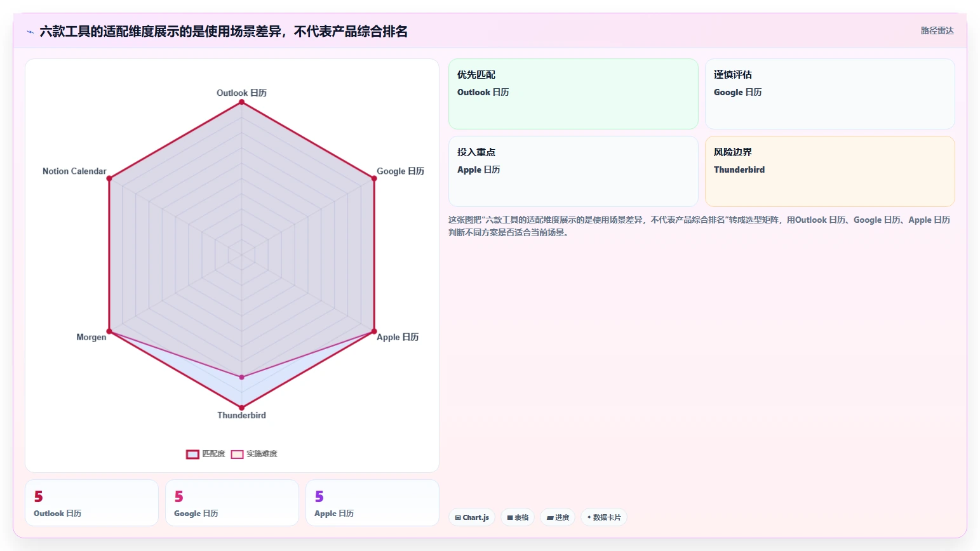The width and height of the screenshot is (980, 551).
Task: Click the Notion Calendar radar data point
Action: click(x=109, y=178)
